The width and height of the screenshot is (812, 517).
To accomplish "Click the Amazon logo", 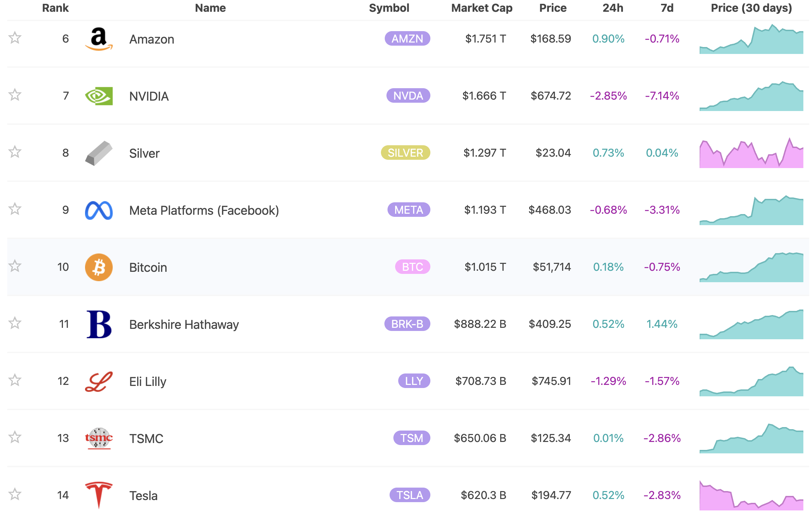I will pyautogui.click(x=99, y=39).
